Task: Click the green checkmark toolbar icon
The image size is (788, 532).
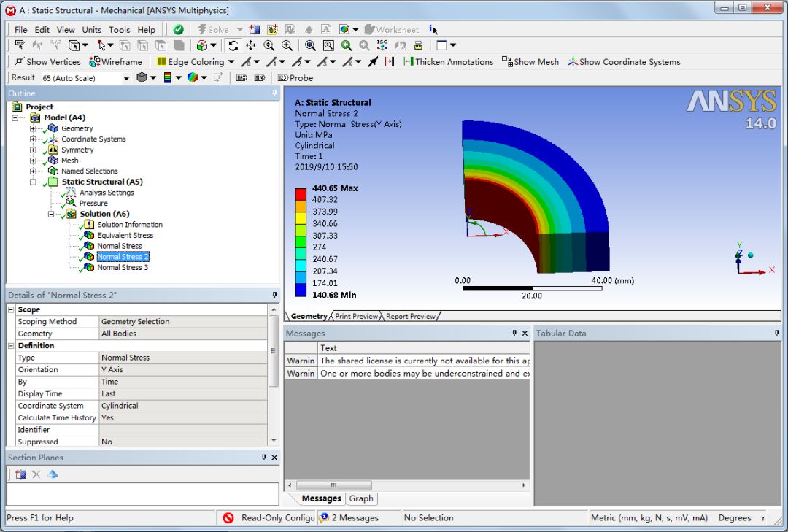Action: pos(179,30)
